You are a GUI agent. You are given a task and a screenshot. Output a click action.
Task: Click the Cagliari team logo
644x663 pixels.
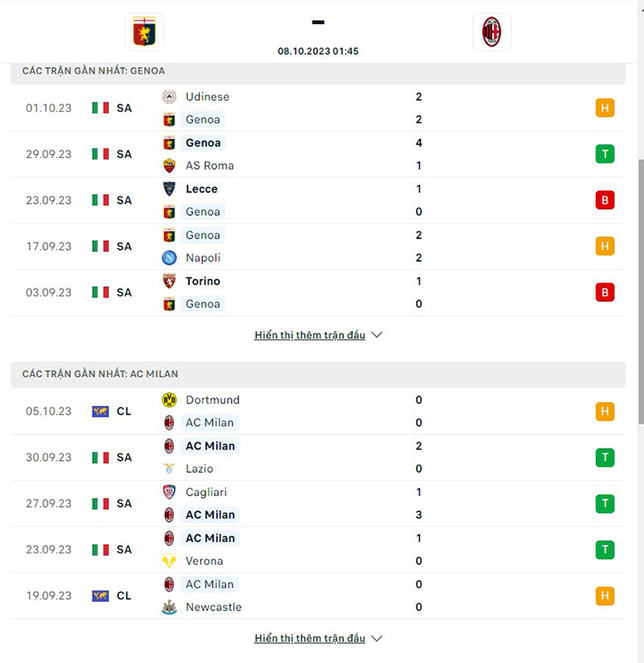[169, 492]
